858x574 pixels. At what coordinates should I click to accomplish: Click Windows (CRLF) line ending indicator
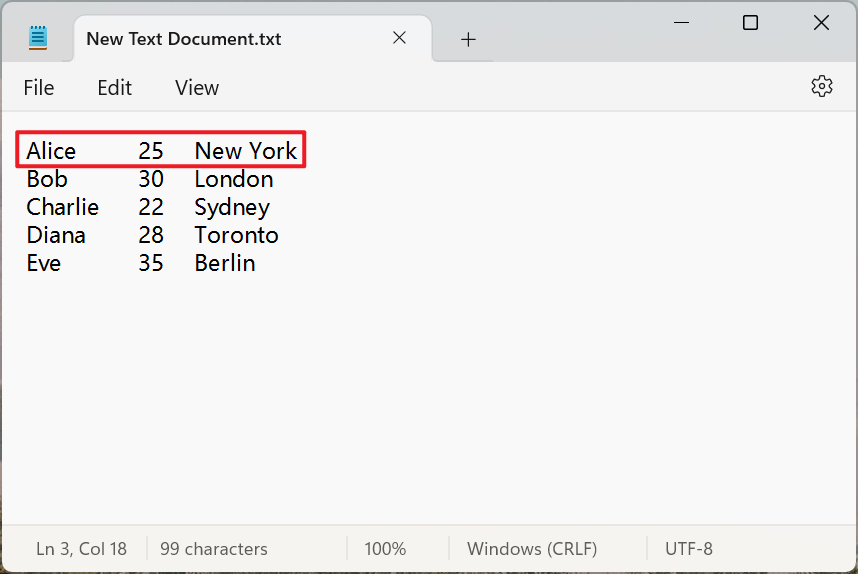[x=532, y=549]
